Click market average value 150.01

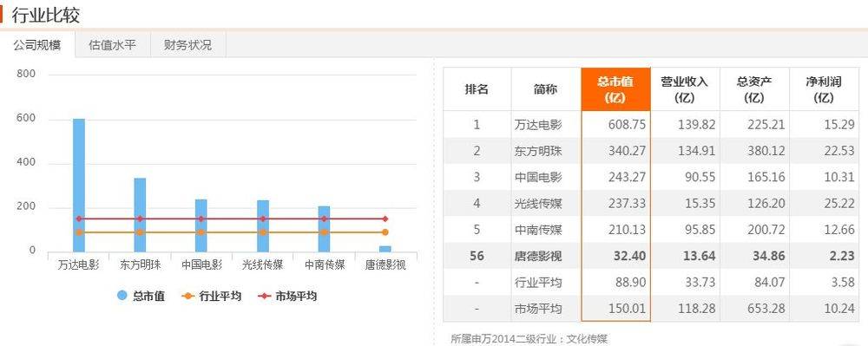click(x=626, y=309)
